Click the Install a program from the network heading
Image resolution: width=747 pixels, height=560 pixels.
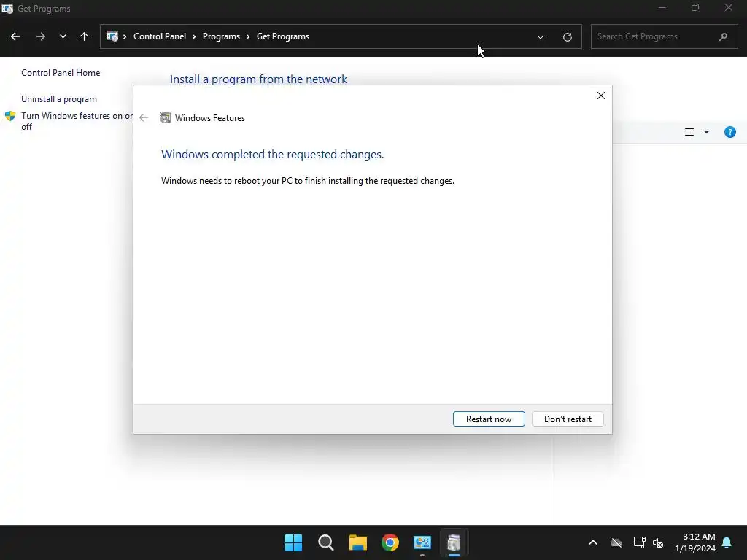coord(259,79)
